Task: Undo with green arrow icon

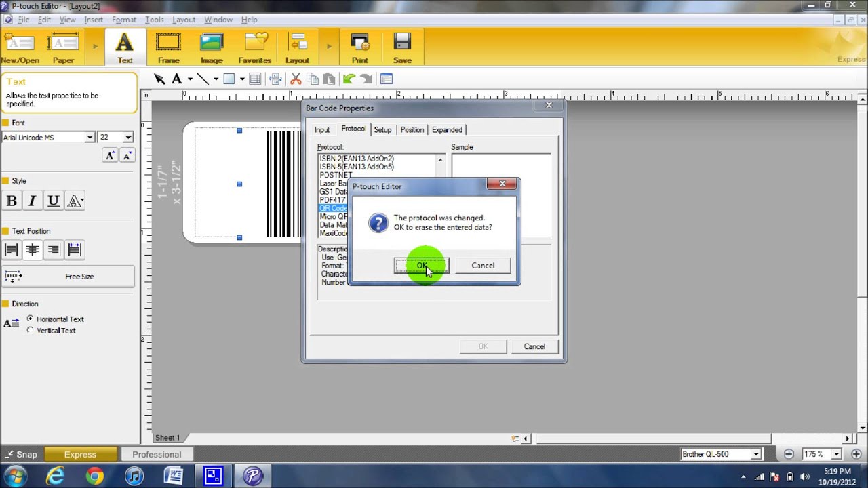Action: 349,79
